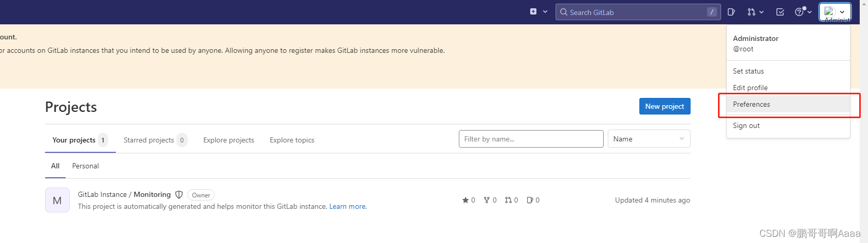Collapse the user menu avatar chevron
Screen dimensions: 868x243
842,12
